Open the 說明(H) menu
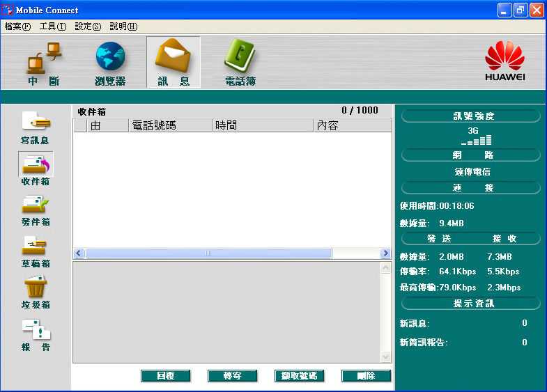The image size is (547, 392). pos(123,26)
